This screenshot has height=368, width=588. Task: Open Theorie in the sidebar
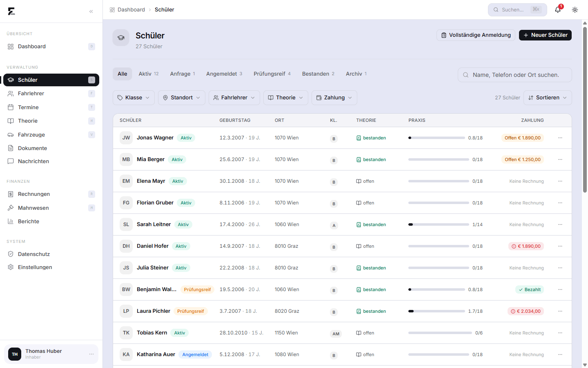[x=51, y=121]
